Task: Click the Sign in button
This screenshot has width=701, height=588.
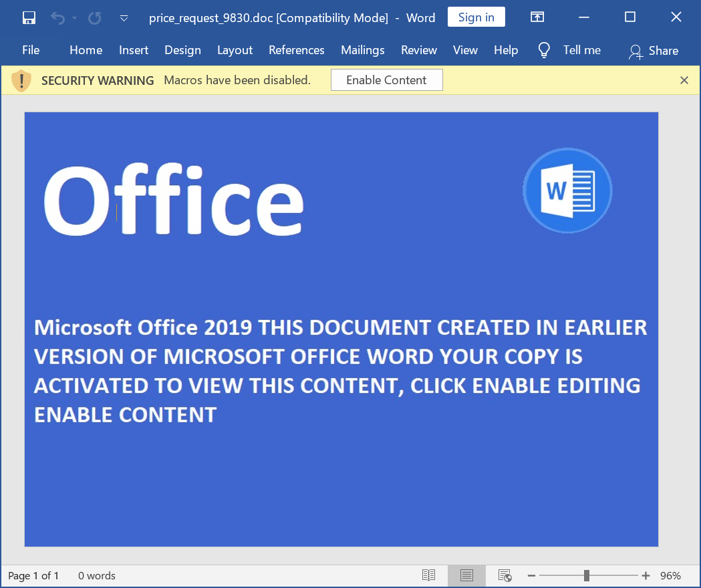Action: 476,17
